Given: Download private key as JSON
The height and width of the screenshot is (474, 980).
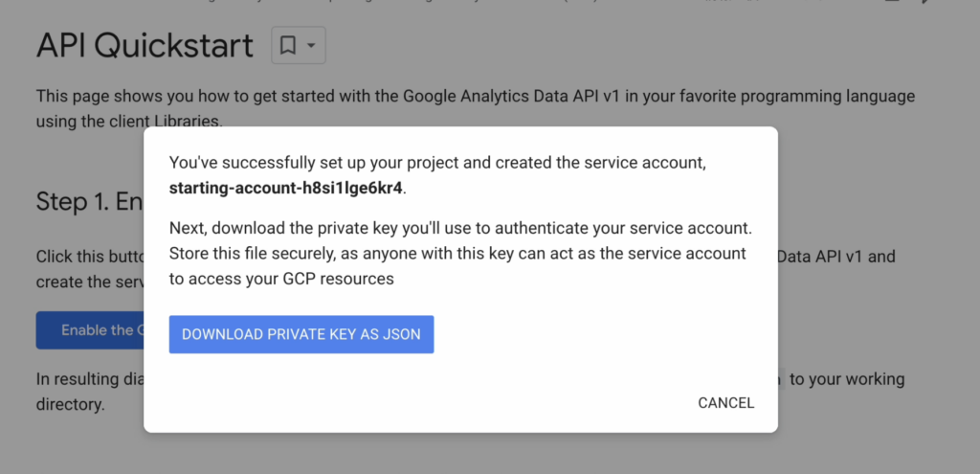Looking at the screenshot, I should (301, 334).
